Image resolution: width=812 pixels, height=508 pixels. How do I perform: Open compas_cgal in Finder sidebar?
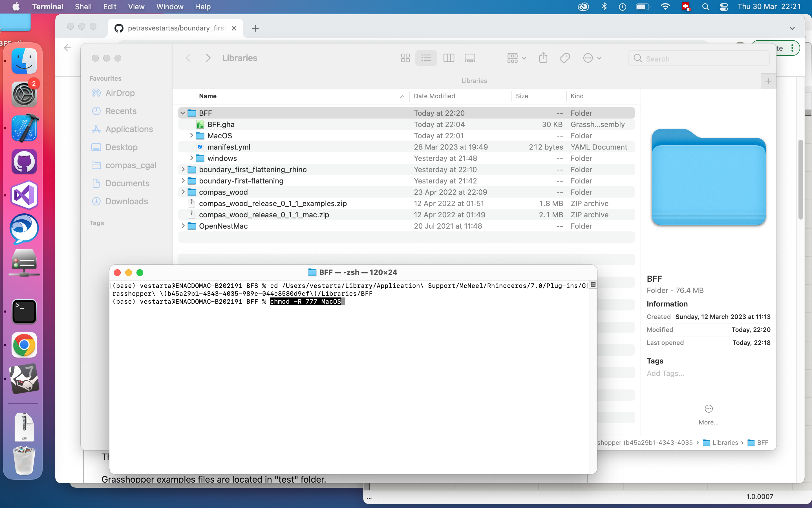[124, 165]
